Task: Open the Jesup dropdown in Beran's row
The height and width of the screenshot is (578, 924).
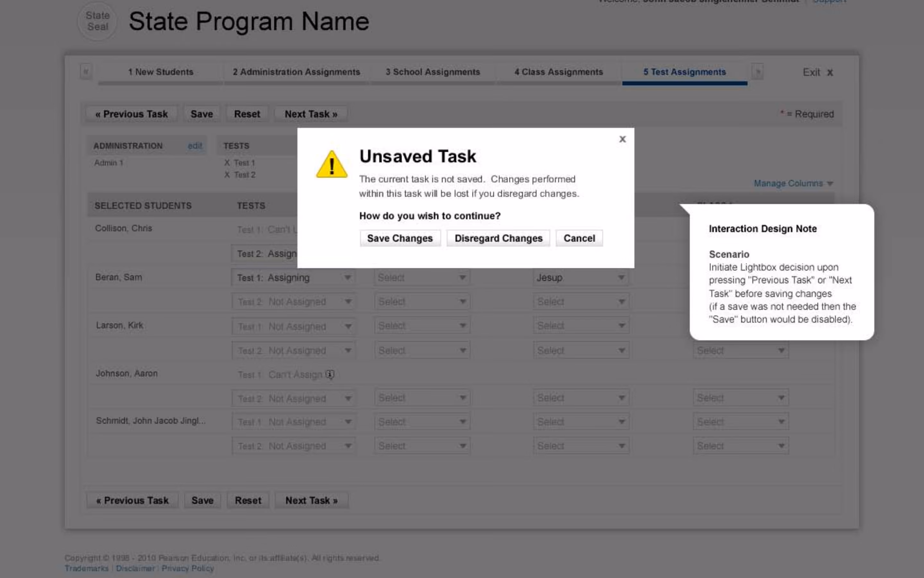Action: point(581,278)
